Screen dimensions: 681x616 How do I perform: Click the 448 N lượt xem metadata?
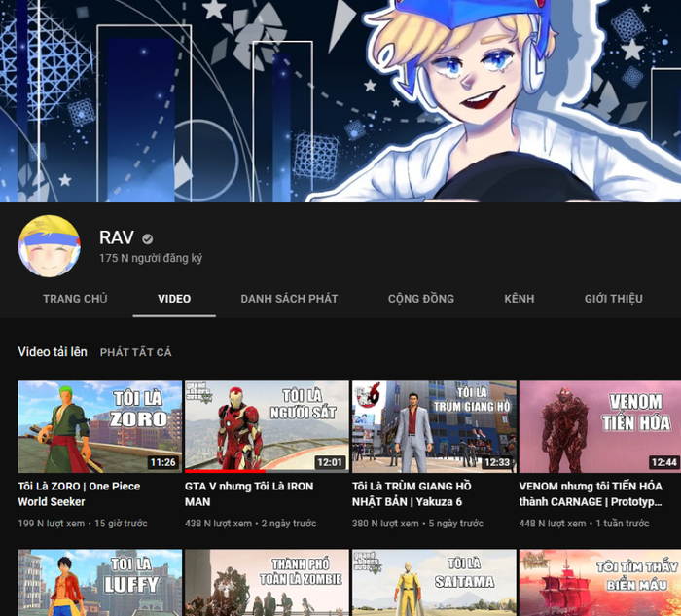coord(553,524)
